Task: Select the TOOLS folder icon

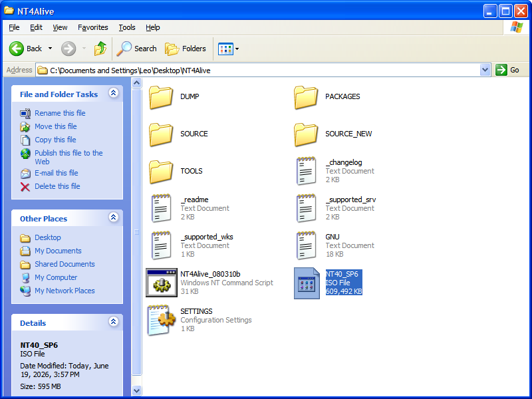Action: 160,172
